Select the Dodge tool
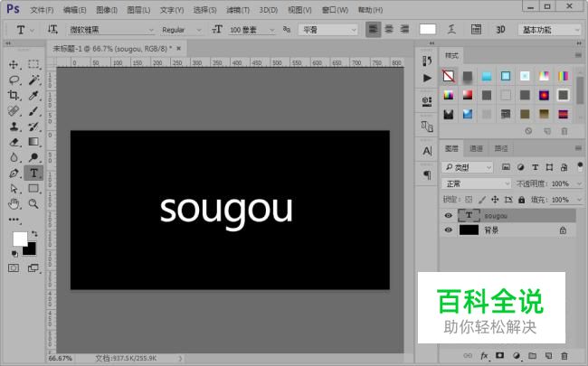The width and height of the screenshot is (588, 366). point(33,157)
